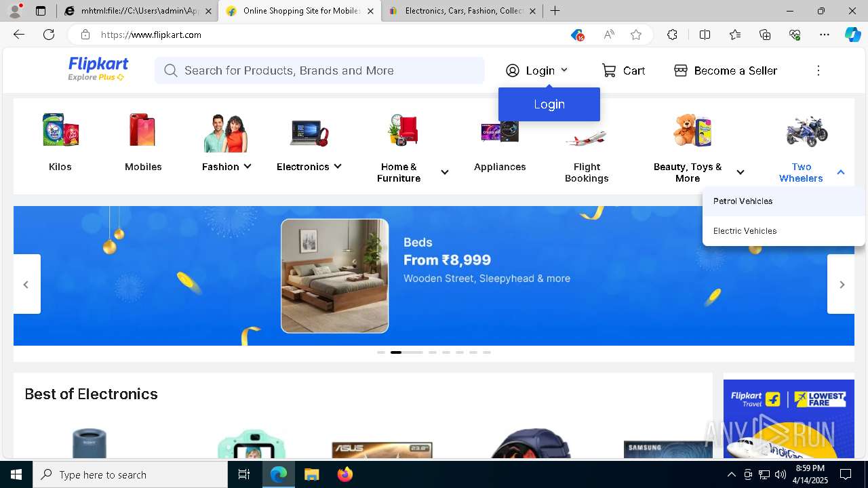Open the Appliances category icon
Viewport: 868px width, 488px height.
[500, 131]
